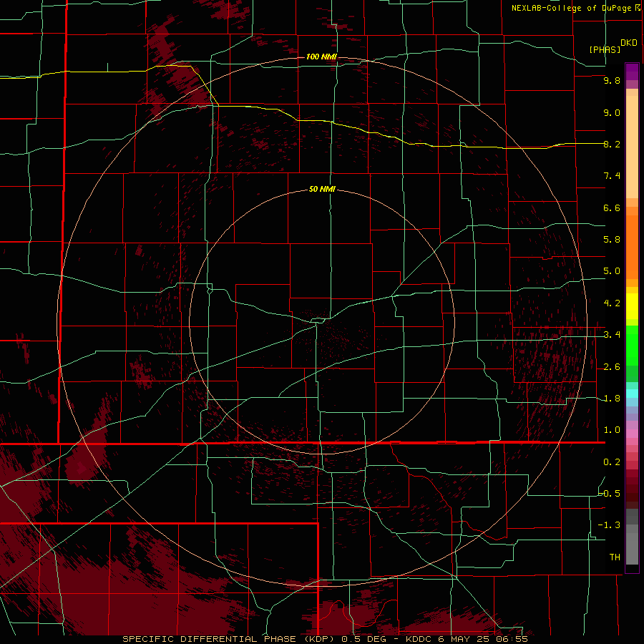Click the 1.0 value on the color scale
The height and width of the screenshot is (644, 644).
pos(612,430)
